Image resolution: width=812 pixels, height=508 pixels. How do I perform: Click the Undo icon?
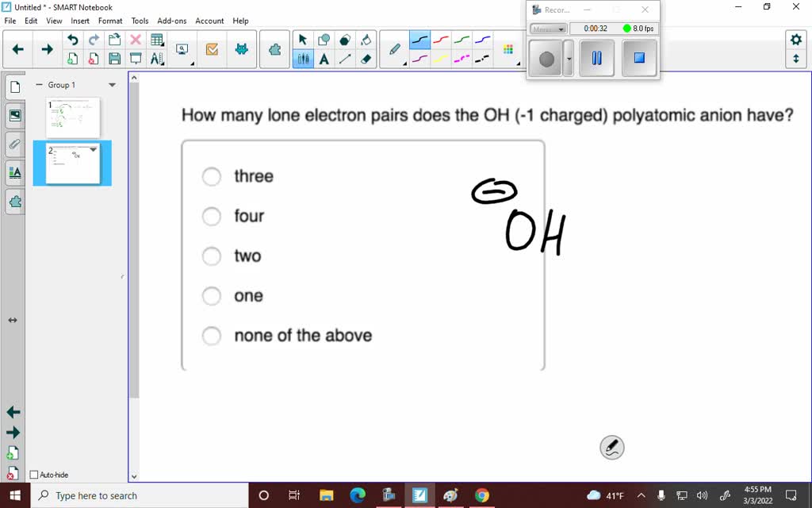point(73,39)
